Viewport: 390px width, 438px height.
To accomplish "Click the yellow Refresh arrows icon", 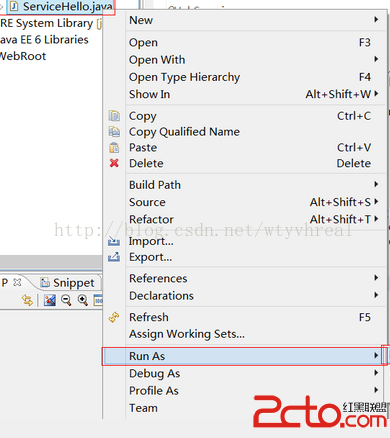I will coord(114,317).
